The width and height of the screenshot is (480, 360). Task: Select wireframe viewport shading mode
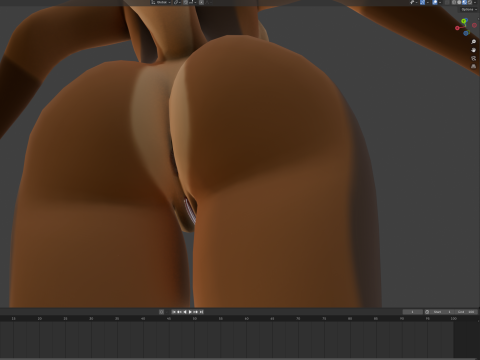point(454,2)
